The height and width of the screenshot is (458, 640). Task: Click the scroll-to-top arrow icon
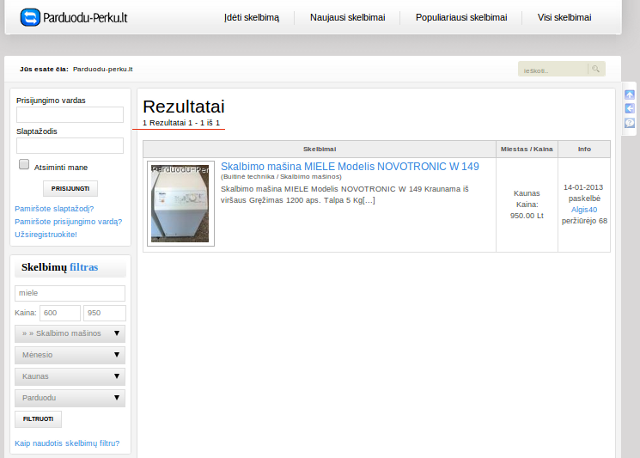630,95
